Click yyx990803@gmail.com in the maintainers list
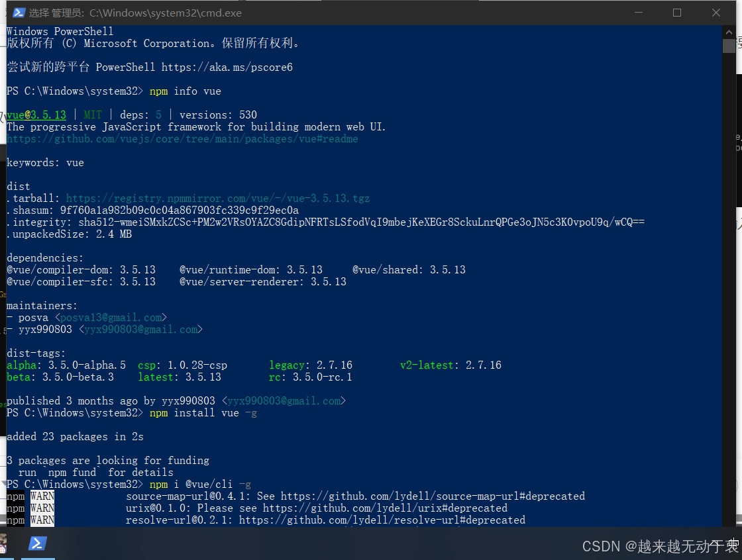The height and width of the screenshot is (560, 742). 140,329
